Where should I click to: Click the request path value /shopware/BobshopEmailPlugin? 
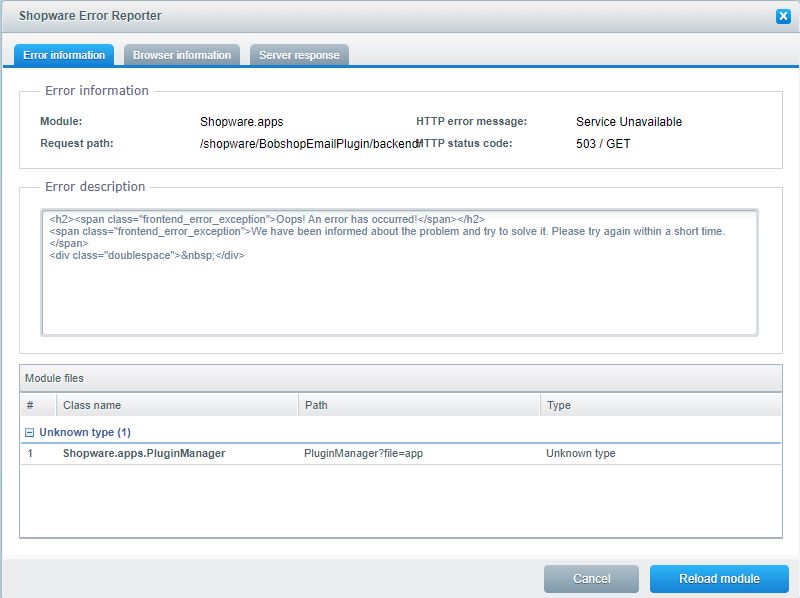(309, 144)
